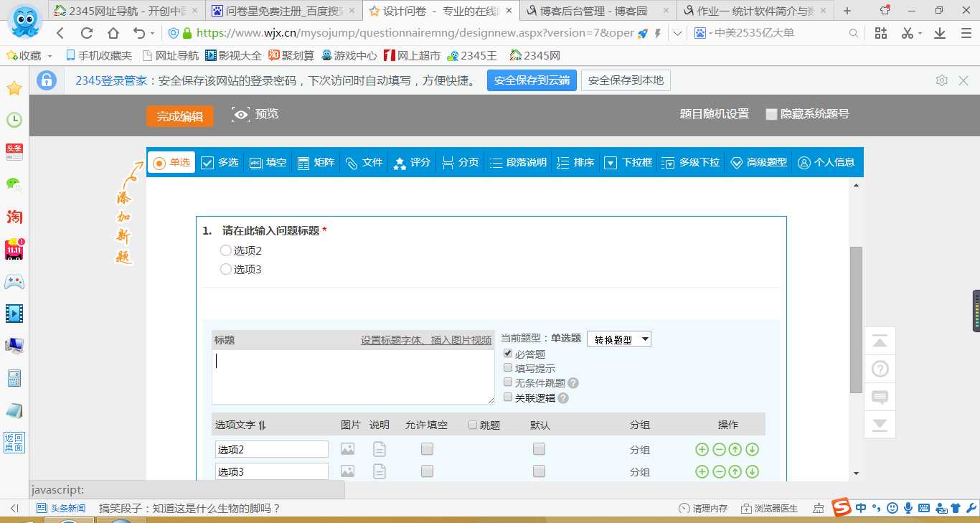
Task: Add a single-choice 单选 question
Action: click(x=171, y=163)
